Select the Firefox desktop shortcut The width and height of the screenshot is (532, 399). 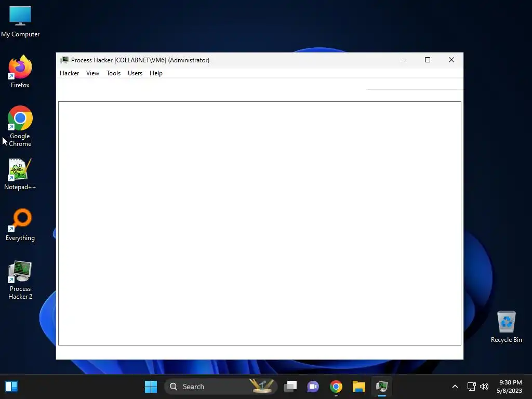(20, 72)
